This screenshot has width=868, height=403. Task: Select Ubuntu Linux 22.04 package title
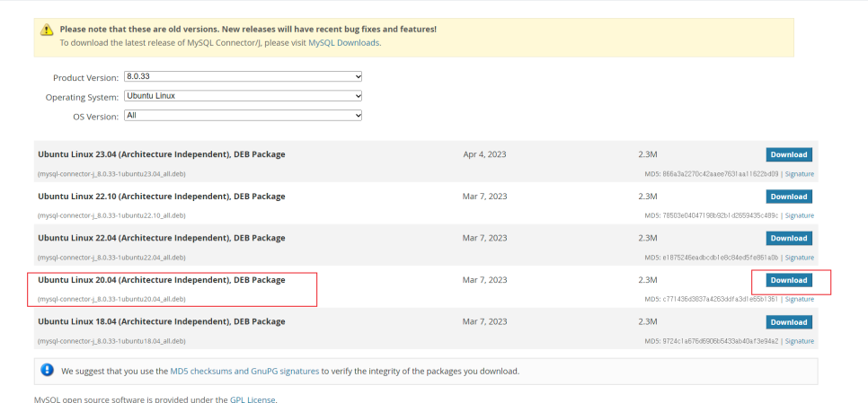click(x=162, y=238)
